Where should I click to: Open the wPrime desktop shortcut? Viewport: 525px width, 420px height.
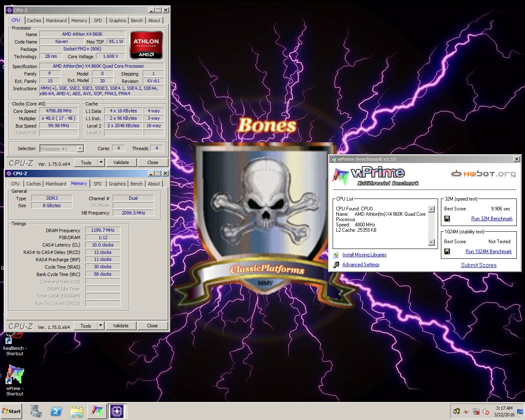(x=15, y=380)
